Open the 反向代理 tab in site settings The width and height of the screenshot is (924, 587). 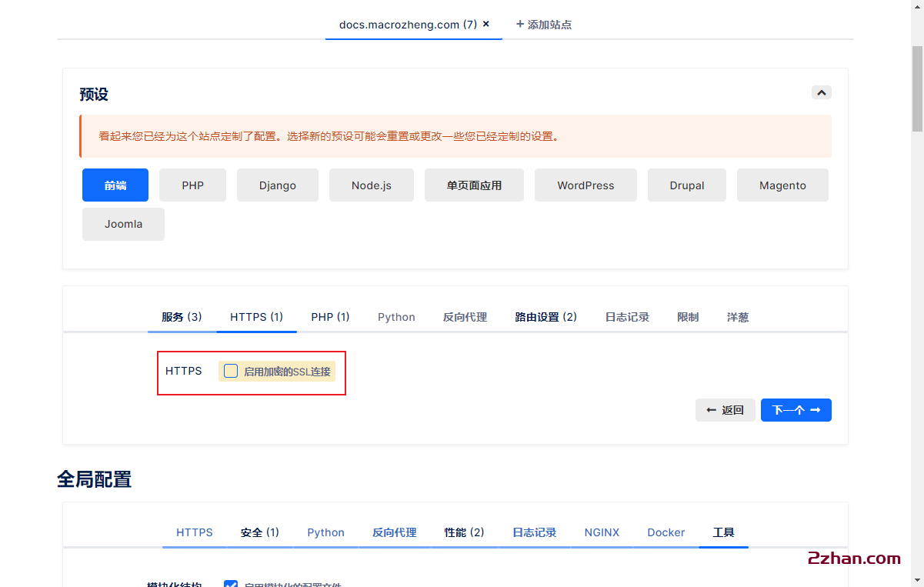click(465, 316)
